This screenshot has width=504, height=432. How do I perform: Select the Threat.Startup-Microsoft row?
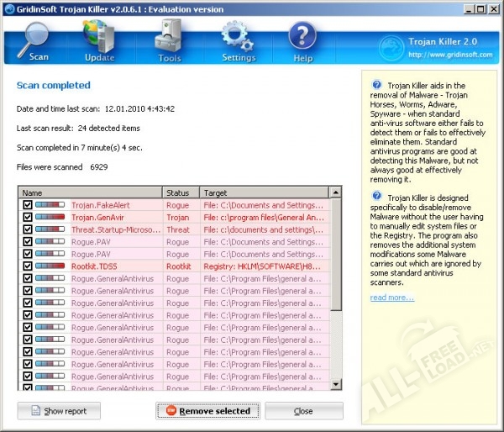pos(118,229)
